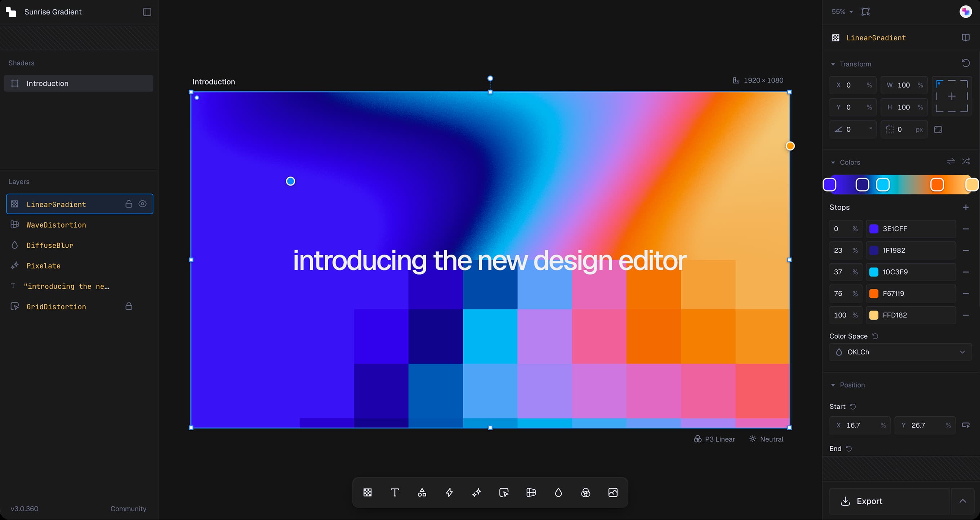The image size is (980, 520).
Task: Toggle lock on LinearGradient layer
Action: (129, 204)
